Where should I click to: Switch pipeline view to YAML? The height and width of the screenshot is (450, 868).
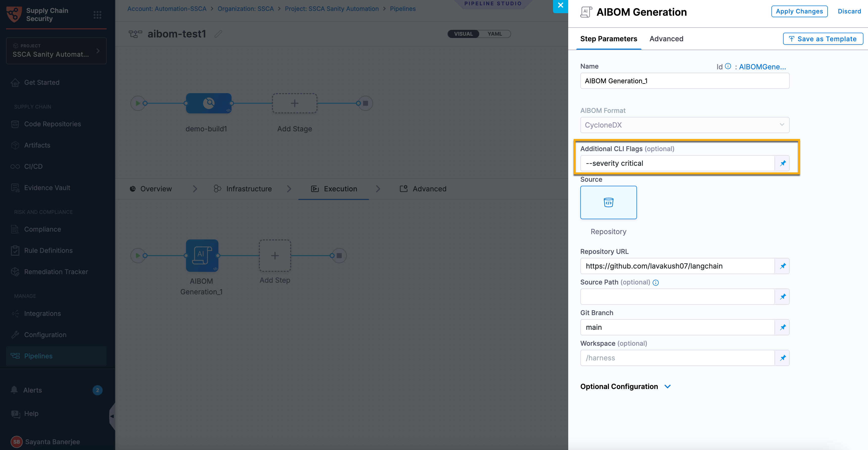coord(495,34)
